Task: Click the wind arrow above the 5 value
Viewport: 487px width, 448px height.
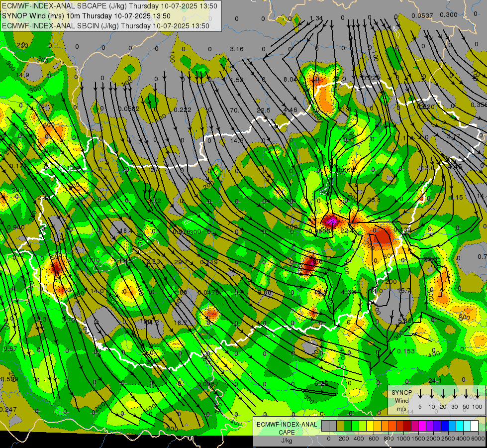Action: (420, 394)
